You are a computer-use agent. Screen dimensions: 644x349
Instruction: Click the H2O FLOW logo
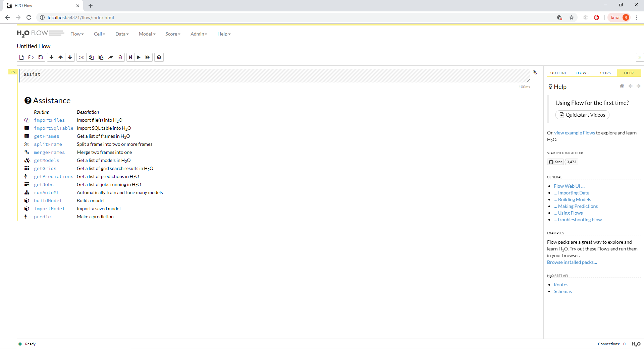40,33
